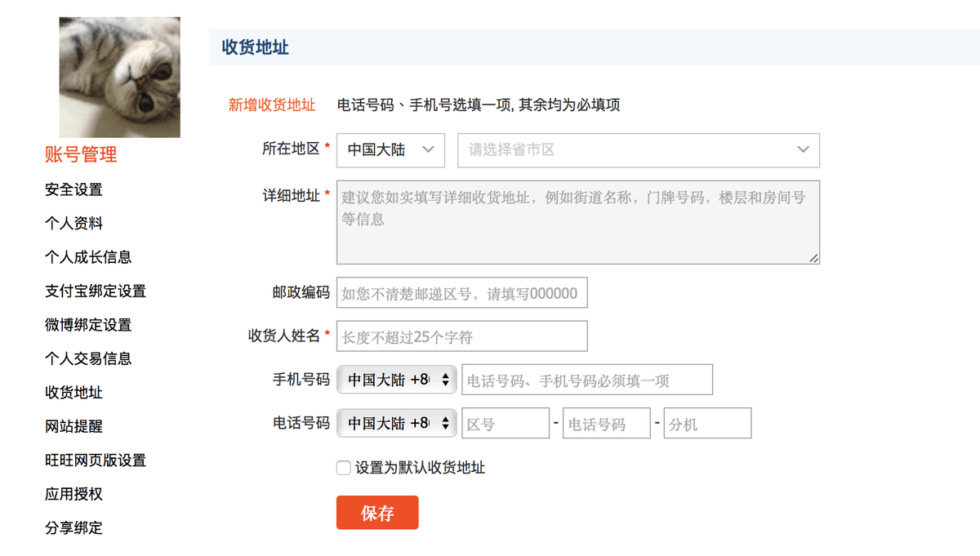Click the mobile phone number field

click(x=586, y=380)
